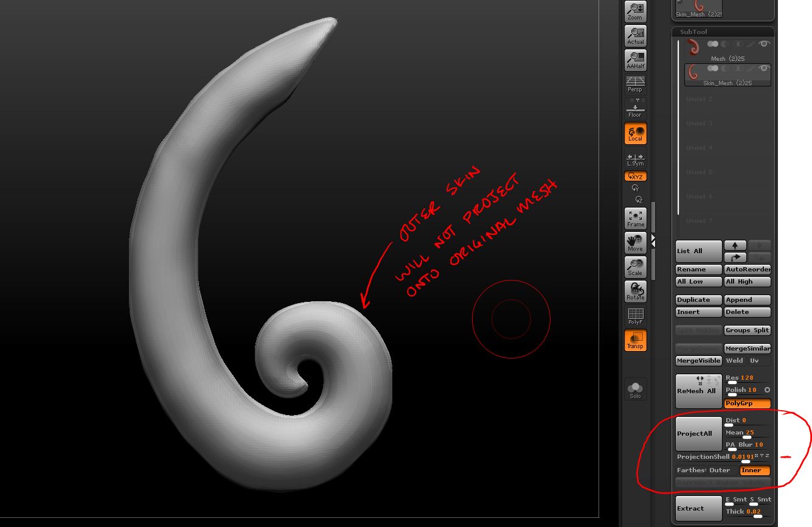Click the MergeVisible button
Screen dimensions: 812x527
pyautogui.click(x=698, y=361)
